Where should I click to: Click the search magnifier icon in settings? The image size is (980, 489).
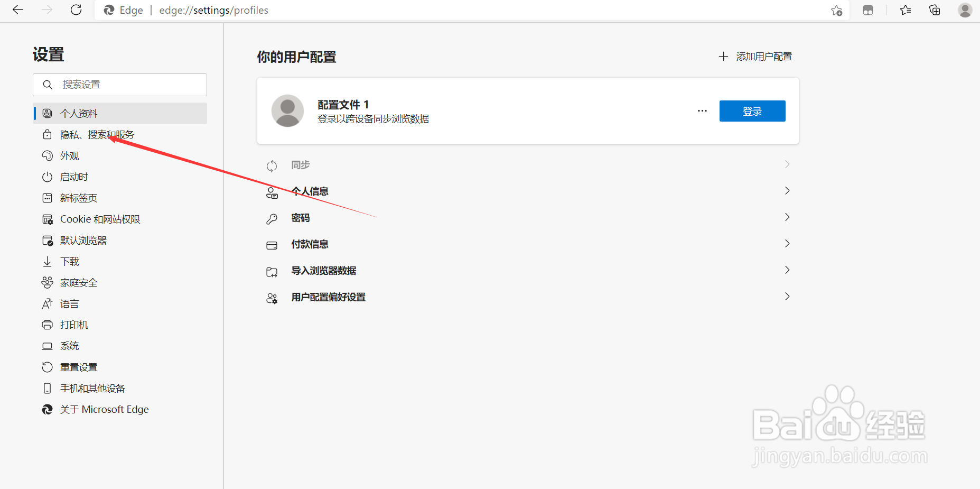click(48, 85)
